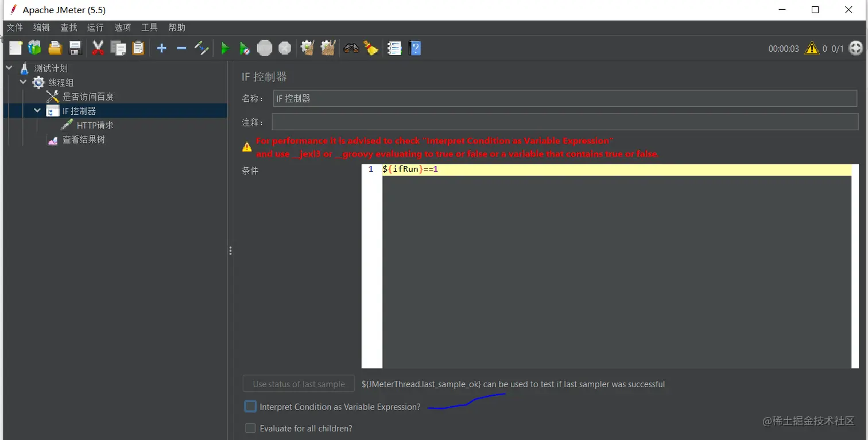Save the test plan with floppy icon
Image resolution: width=868 pixels, height=440 pixels.
[75, 48]
